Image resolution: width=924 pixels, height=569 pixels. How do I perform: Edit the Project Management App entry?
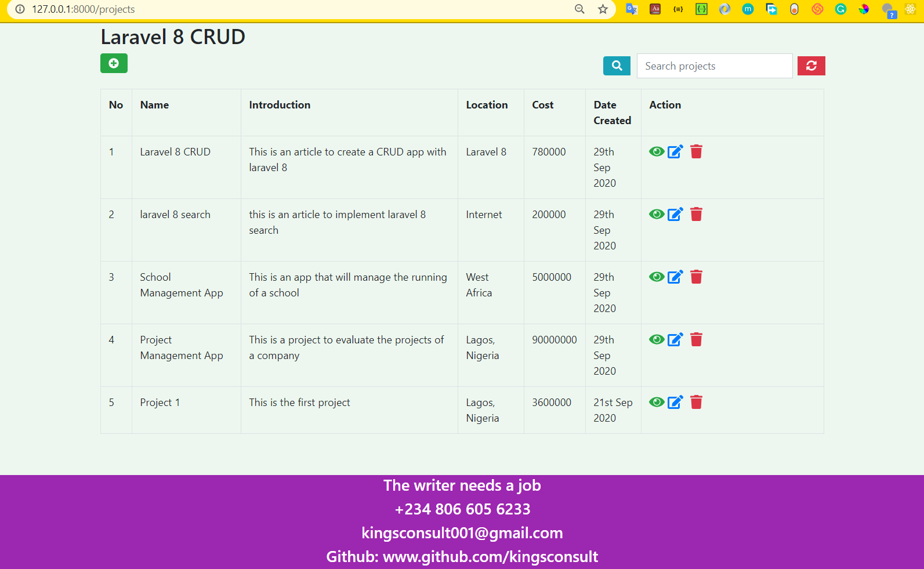pyautogui.click(x=675, y=339)
